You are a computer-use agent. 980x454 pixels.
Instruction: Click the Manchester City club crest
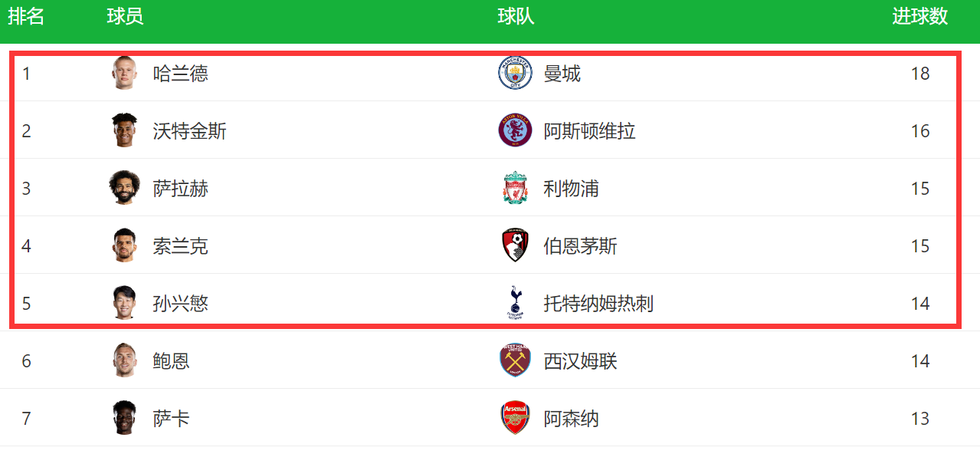(x=515, y=73)
